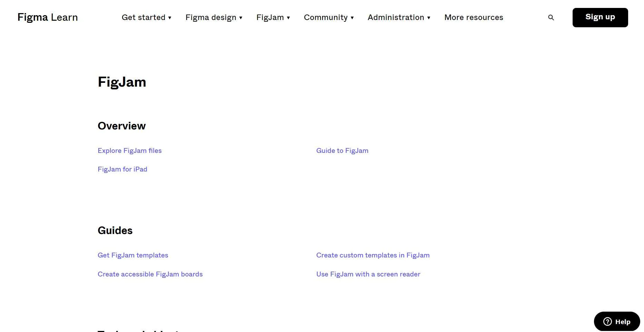Select the Overview section heading
Image resolution: width=644 pixels, height=332 pixels.
click(122, 126)
